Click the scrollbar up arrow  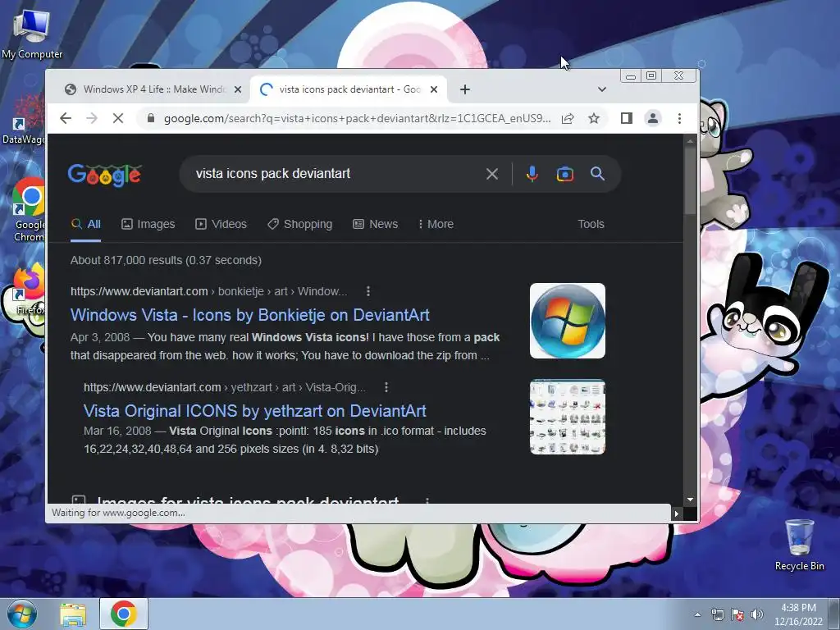coord(690,141)
